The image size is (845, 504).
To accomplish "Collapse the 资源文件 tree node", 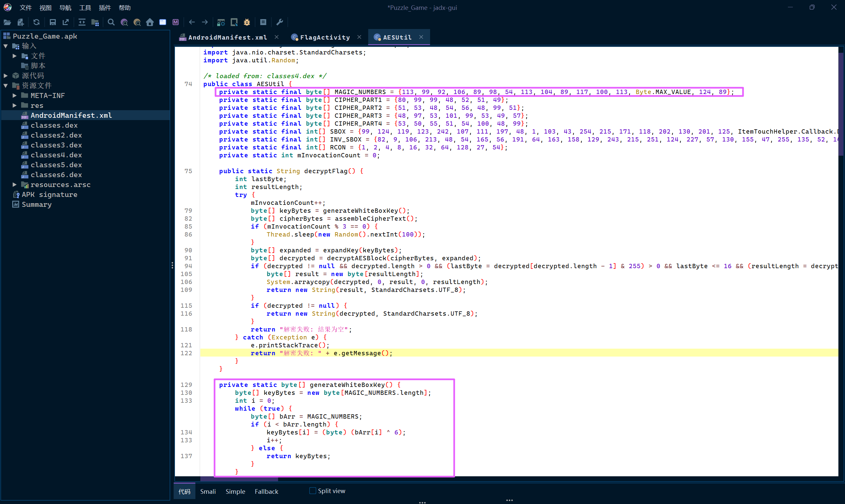I will coord(6,85).
